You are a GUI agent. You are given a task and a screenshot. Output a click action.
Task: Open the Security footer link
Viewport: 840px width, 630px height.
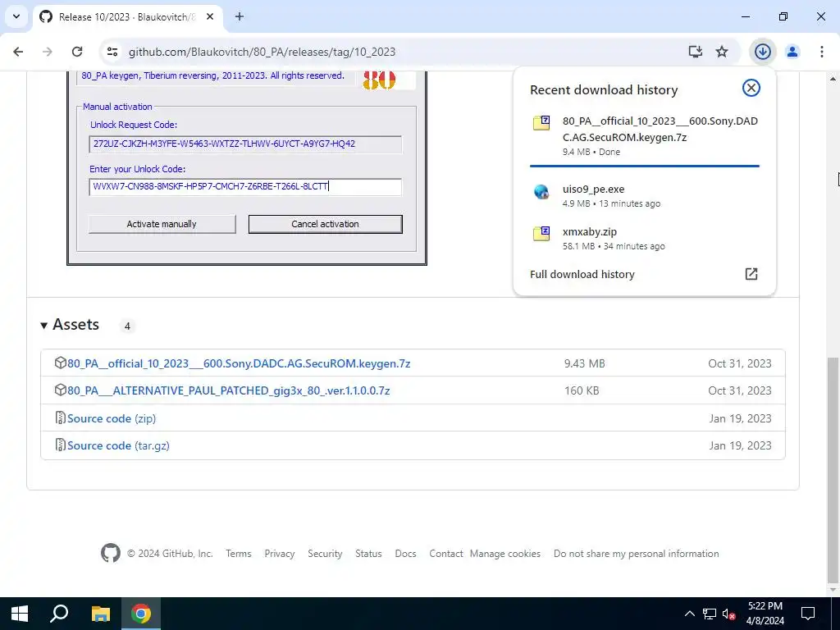tap(325, 554)
